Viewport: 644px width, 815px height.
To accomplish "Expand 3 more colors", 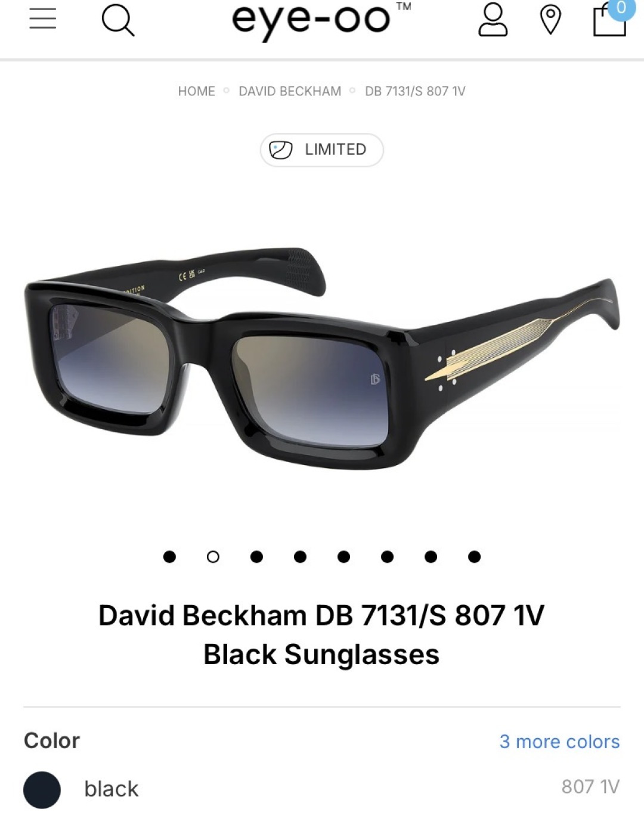I will 559,742.
